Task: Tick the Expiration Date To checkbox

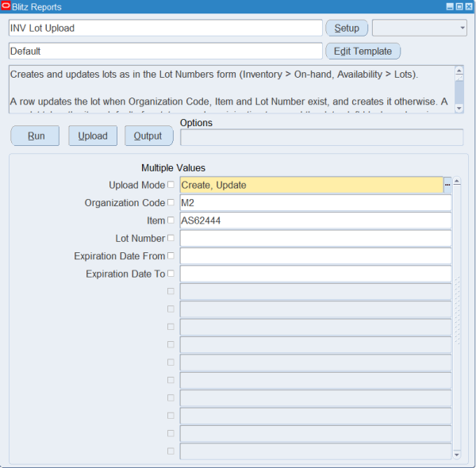Action: 171,274
